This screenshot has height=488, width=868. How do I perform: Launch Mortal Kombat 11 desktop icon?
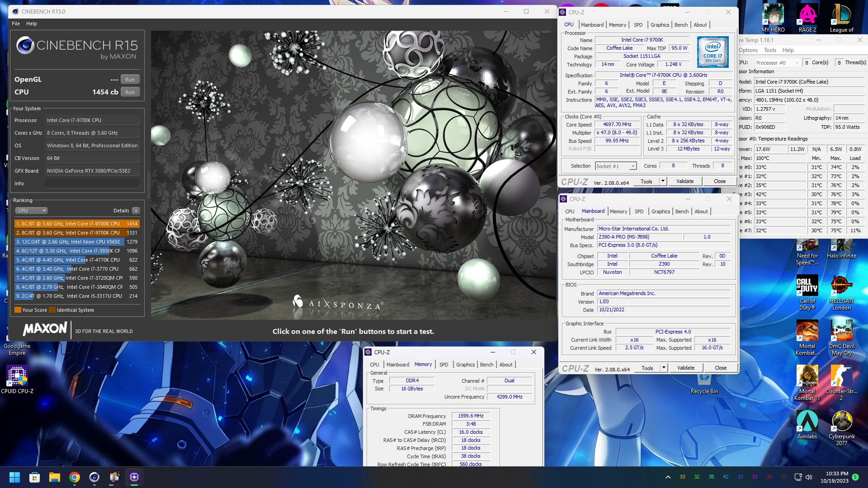point(807,383)
